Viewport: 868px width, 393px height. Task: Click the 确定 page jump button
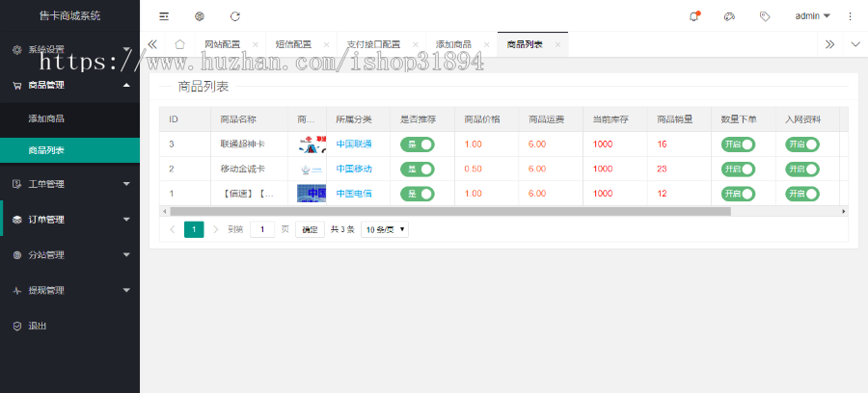tap(310, 229)
